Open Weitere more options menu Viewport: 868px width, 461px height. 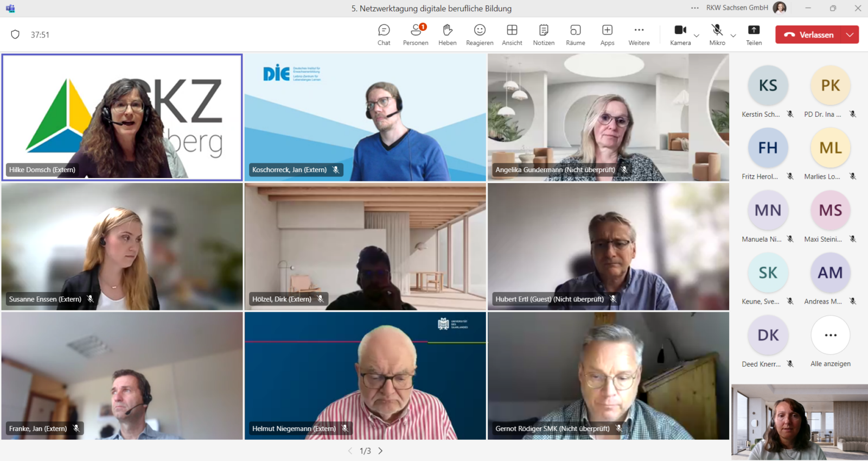(639, 35)
